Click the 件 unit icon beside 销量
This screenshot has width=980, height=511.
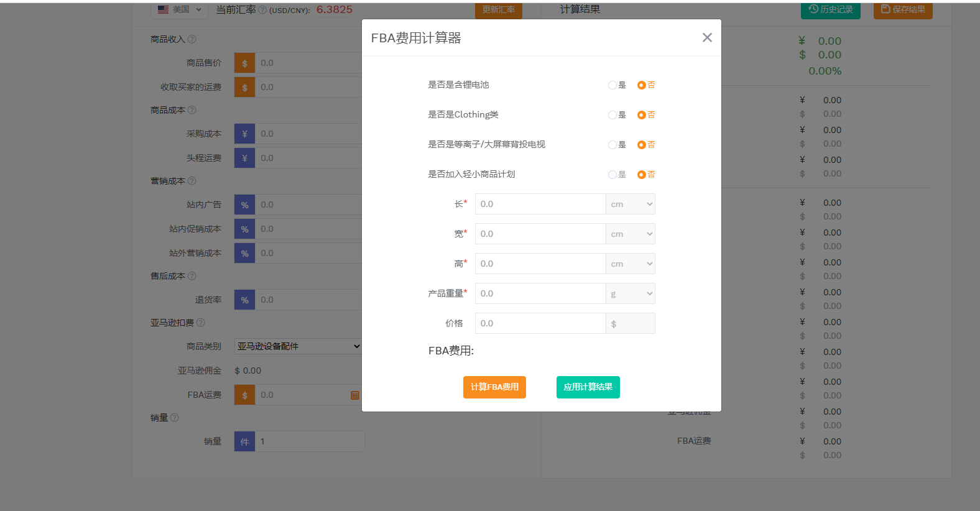[244, 441]
